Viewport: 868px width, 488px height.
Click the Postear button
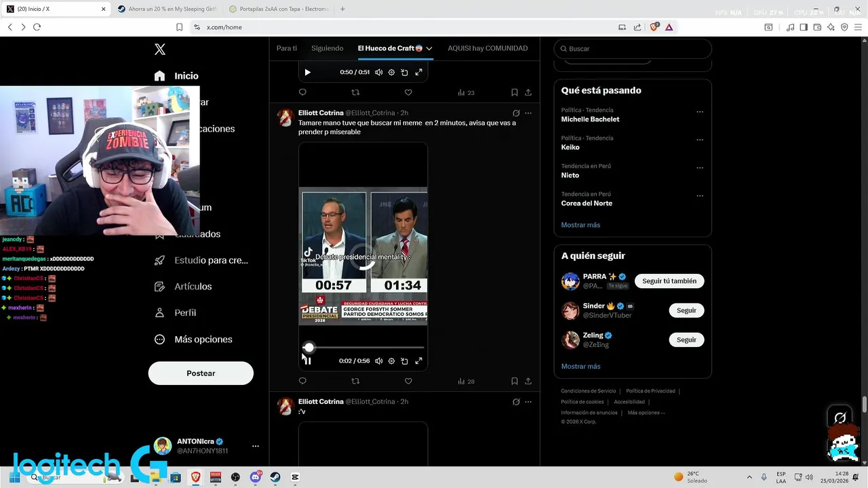[201, 373]
